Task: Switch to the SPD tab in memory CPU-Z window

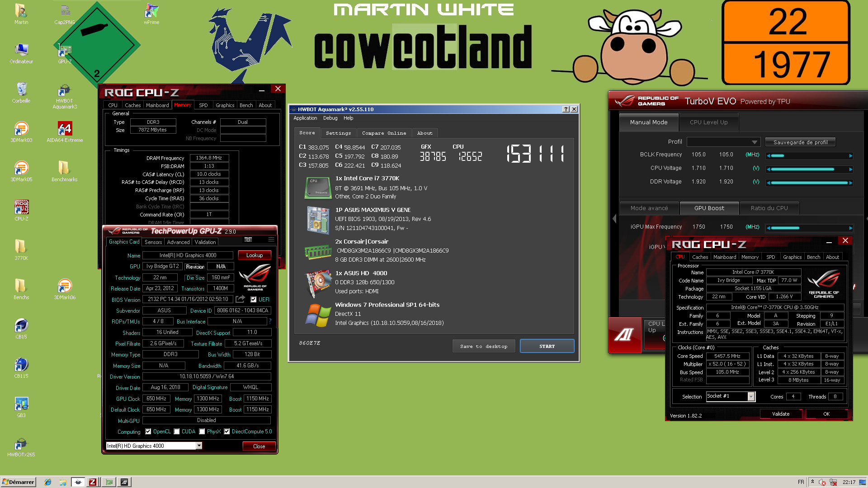Action: click(203, 105)
